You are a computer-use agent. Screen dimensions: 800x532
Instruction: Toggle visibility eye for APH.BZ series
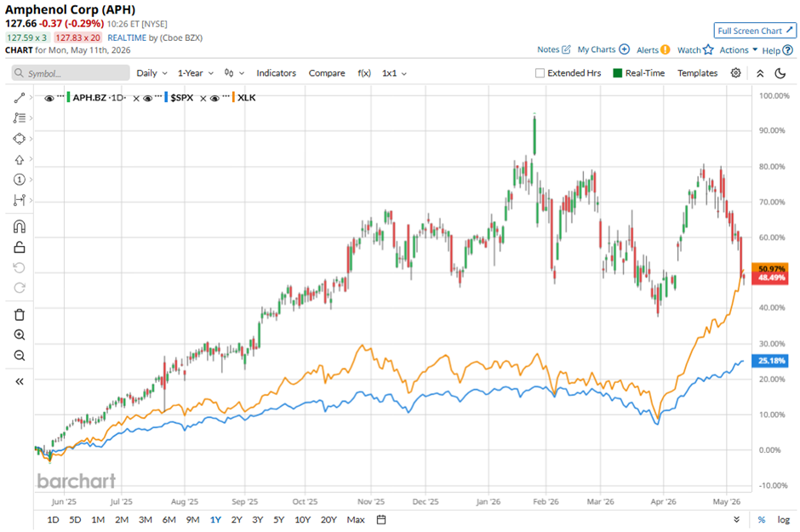49,99
